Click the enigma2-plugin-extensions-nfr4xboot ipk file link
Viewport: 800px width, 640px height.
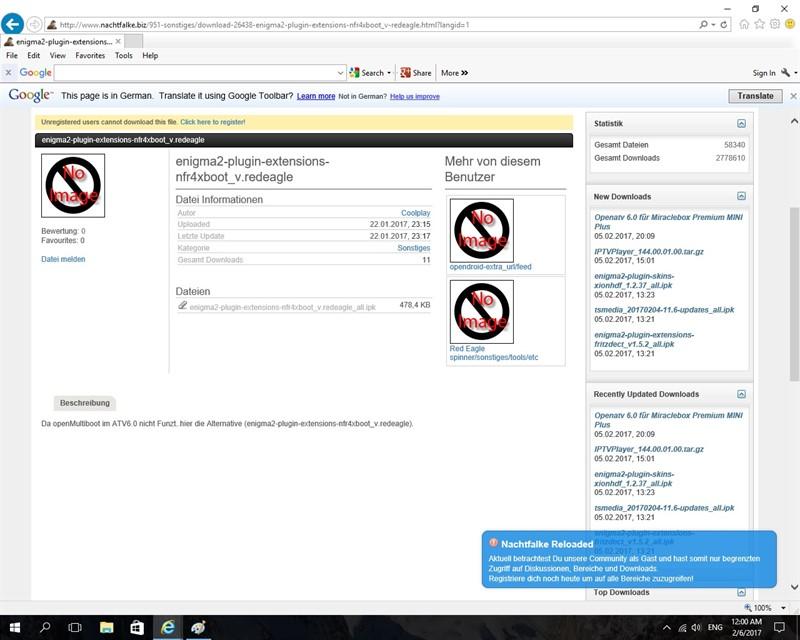tap(282, 307)
